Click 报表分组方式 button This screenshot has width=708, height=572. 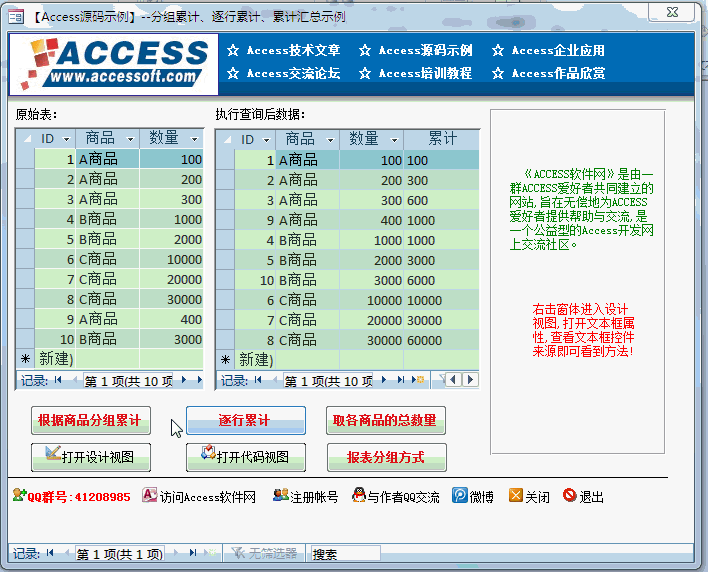click(x=387, y=457)
